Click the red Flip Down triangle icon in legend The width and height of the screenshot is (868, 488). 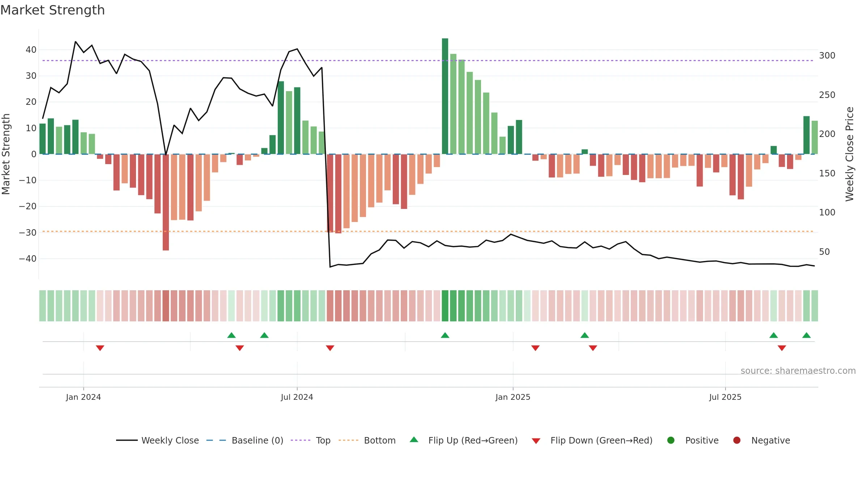pyautogui.click(x=536, y=441)
